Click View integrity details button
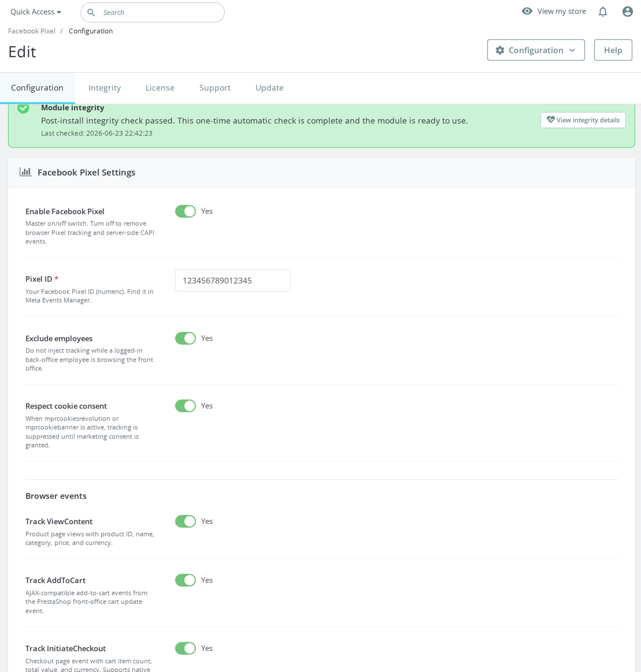 coord(583,120)
